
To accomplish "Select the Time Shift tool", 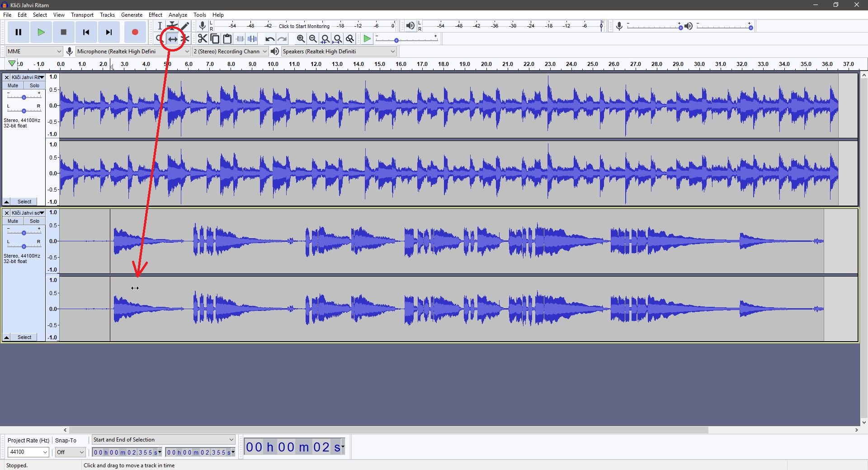I will 173,39.
